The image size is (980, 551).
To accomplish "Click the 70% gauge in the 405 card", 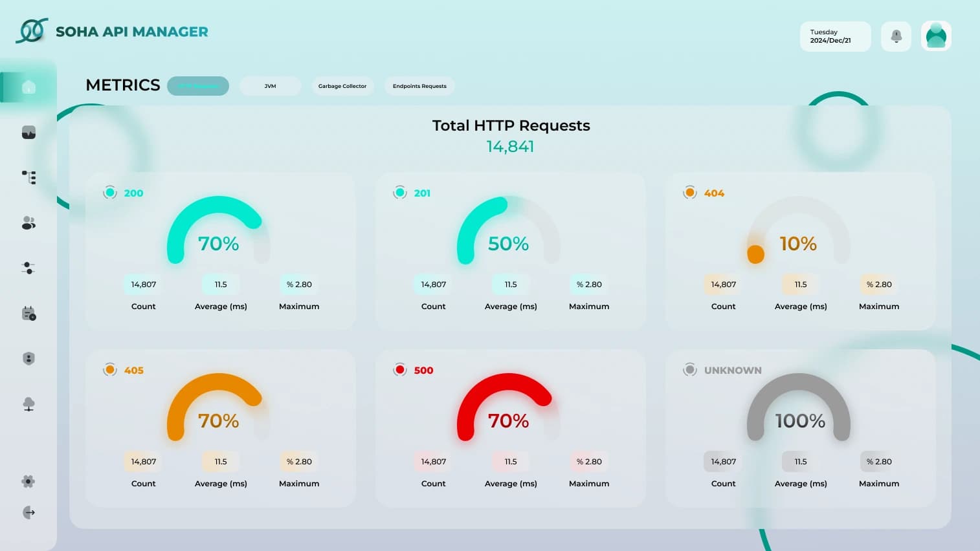I will pos(219,408).
